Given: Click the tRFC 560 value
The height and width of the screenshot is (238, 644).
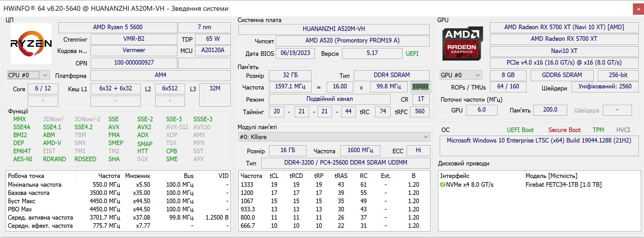Looking at the screenshot, I should (x=420, y=112).
